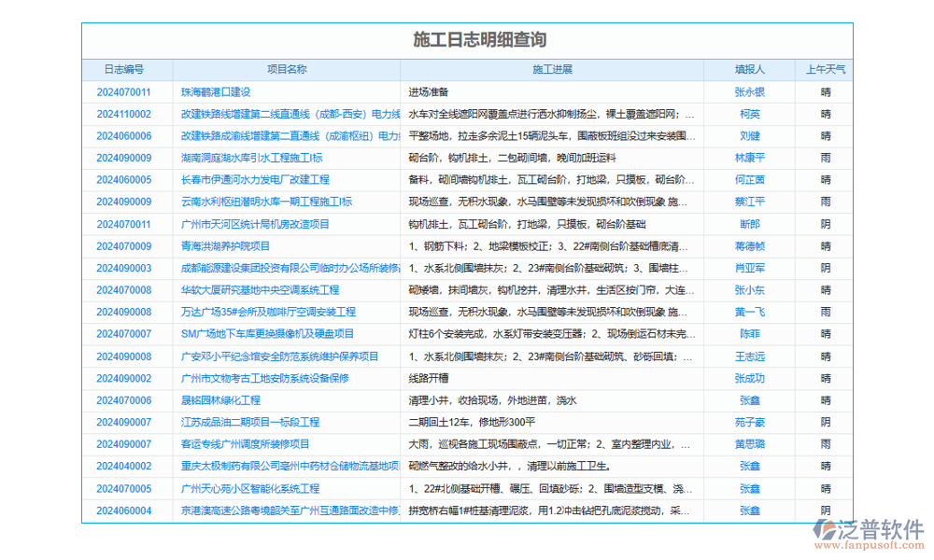Click the 上午天气 column header
This screenshot has height=560, width=934.
(x=826, y=70)
